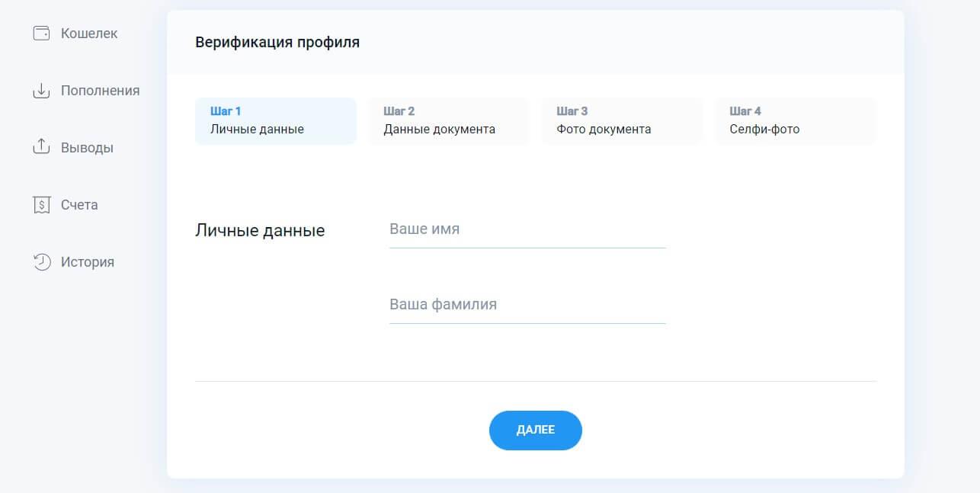Switch to Шаг 3 Фото документа
The height and width of the screenshot is (493, 980).
pos(622,120)
